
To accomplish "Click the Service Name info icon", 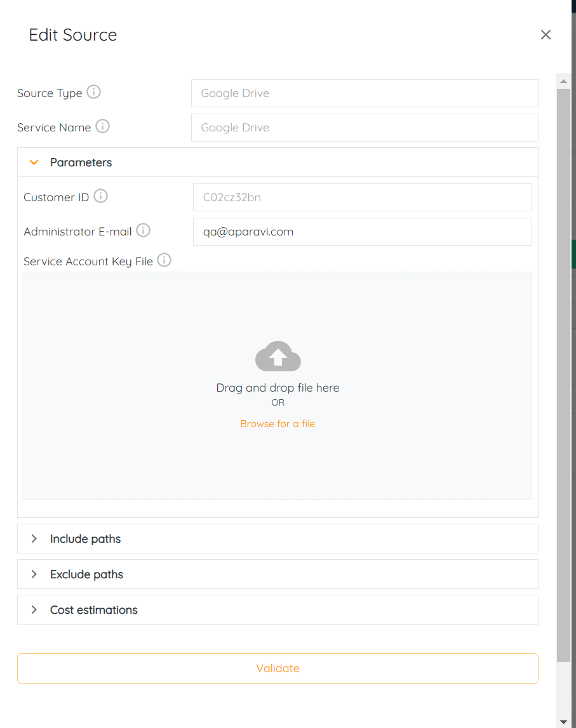I will (102, 126).
